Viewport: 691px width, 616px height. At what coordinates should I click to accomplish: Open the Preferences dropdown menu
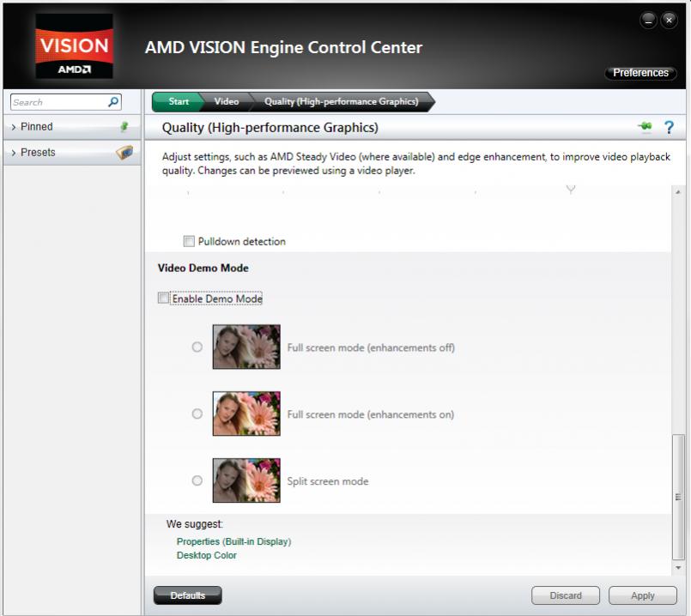point(640,73)
